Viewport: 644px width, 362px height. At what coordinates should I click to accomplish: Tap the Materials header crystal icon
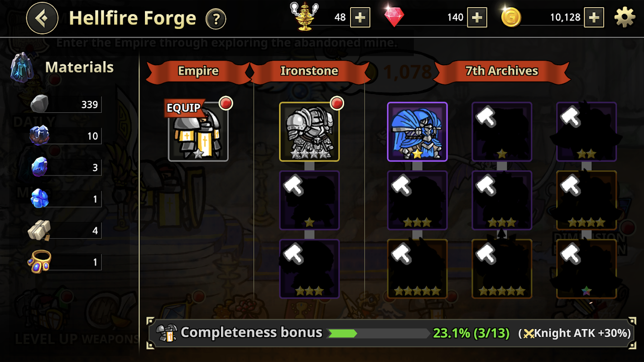pos(21,67)
